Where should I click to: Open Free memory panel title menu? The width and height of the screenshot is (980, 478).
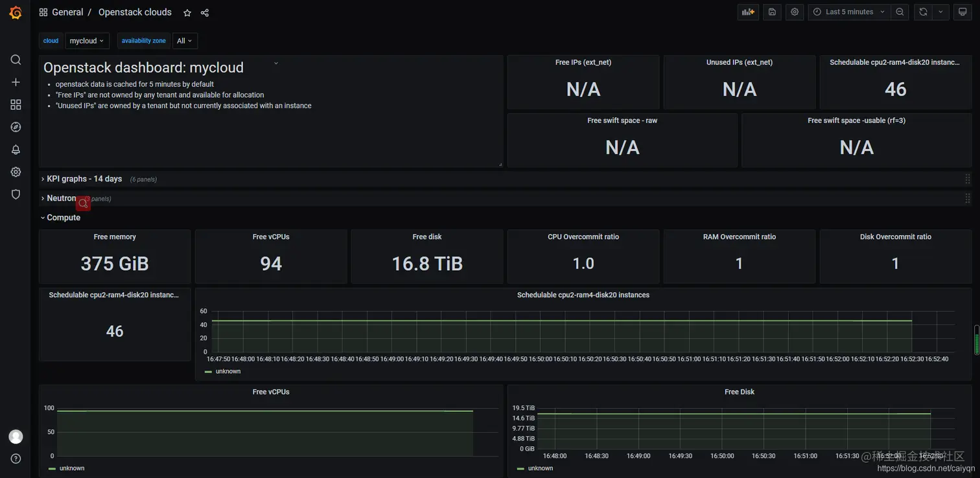[115, 237]
